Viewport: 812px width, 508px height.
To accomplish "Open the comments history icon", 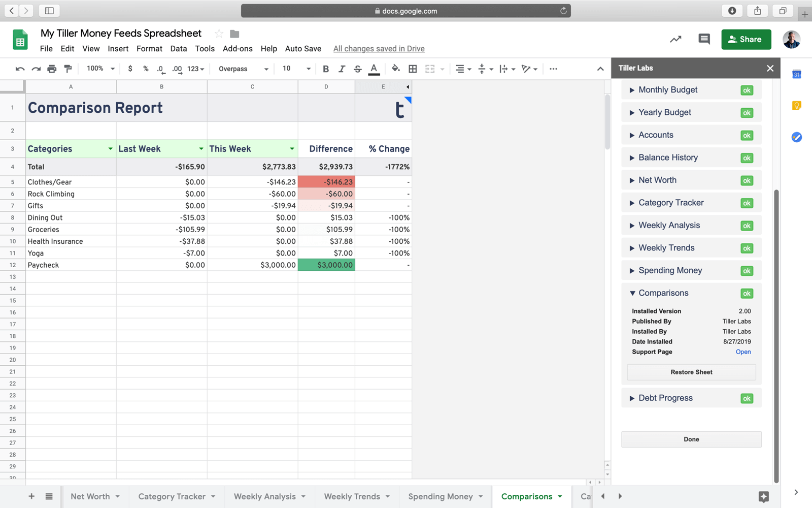I will [704, 39].
